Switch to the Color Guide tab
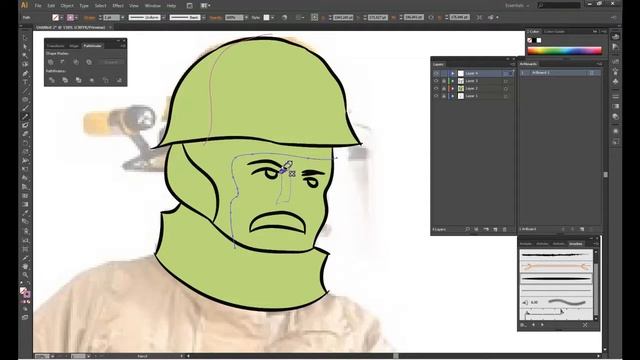 click(x=554, y=31)
